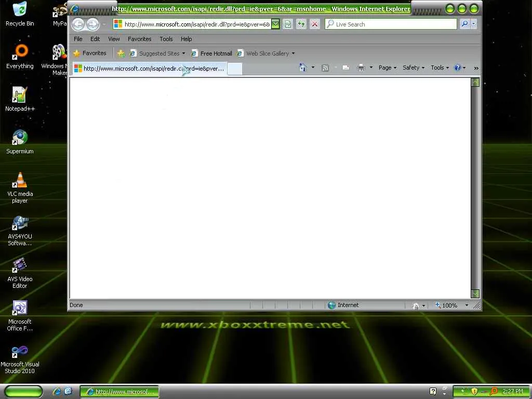The image size is (532, 399).
Task: Click the command bar overflow chevrons
Action: [476, 68]
